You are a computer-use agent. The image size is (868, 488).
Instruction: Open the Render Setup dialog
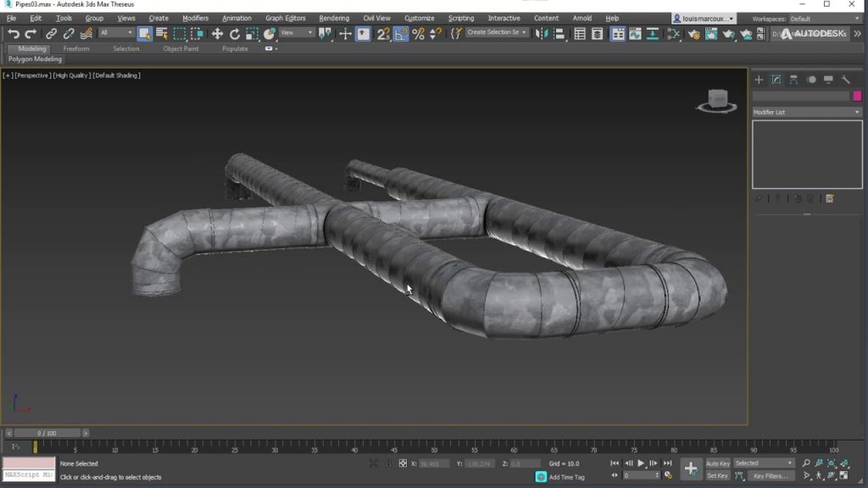point(693,35)
